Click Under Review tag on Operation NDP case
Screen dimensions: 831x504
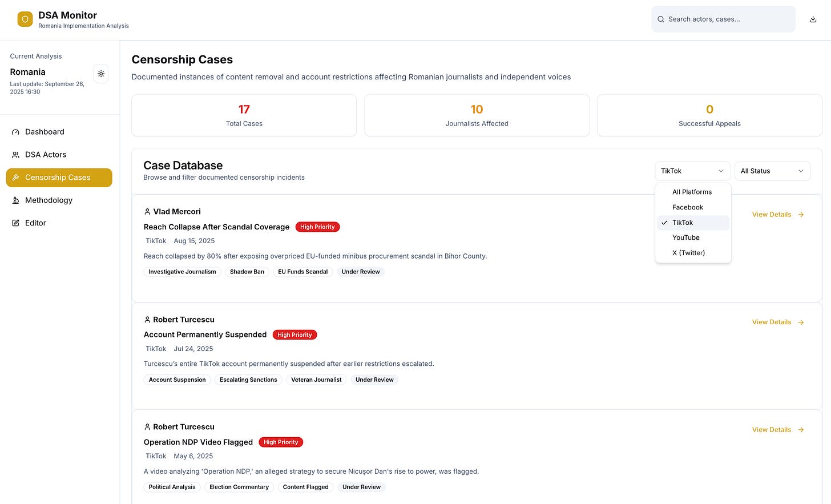tap(361, 487)
